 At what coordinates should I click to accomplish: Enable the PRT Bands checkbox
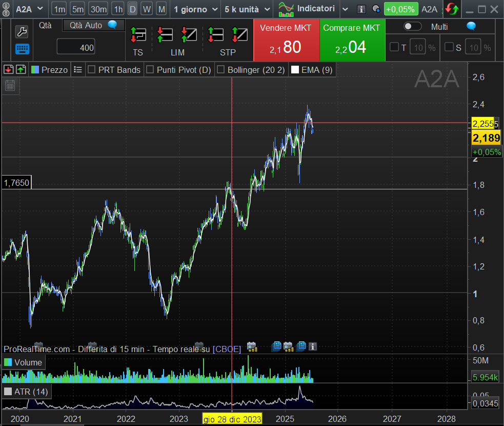tap(91, 70)
